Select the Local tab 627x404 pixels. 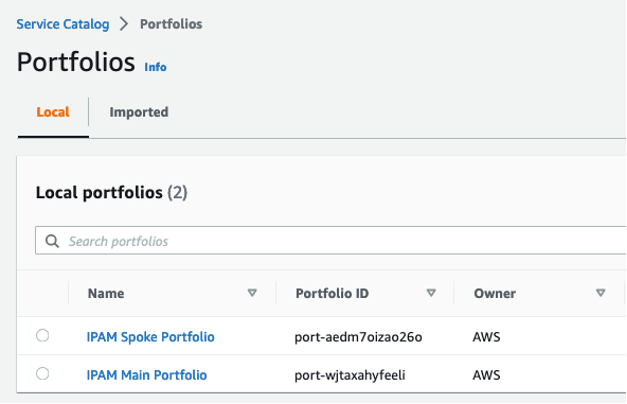[x=53, y=112]
